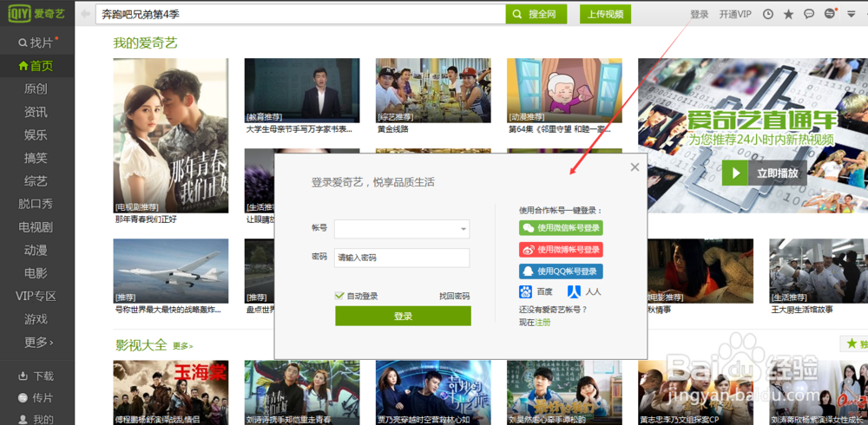Viewport: 868px width, 425px height.
Task: Click the 我的爱奇艺 heading
Action: click(146, 42)
